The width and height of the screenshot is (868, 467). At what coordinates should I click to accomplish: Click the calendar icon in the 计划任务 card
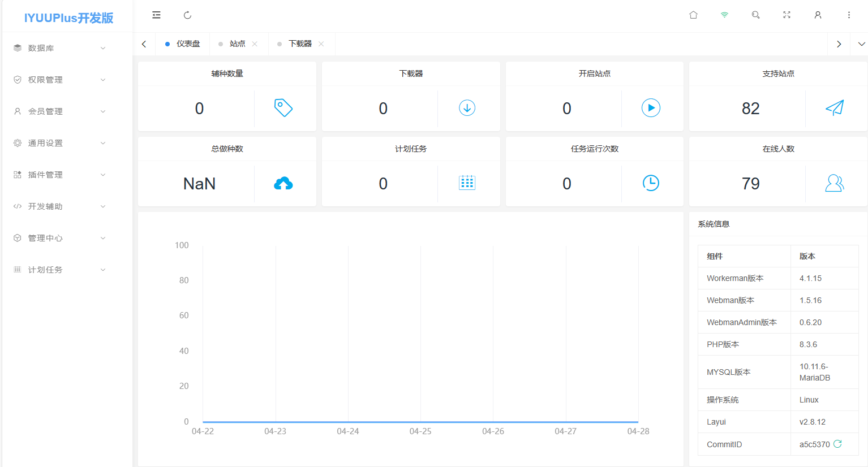(467, 183)
